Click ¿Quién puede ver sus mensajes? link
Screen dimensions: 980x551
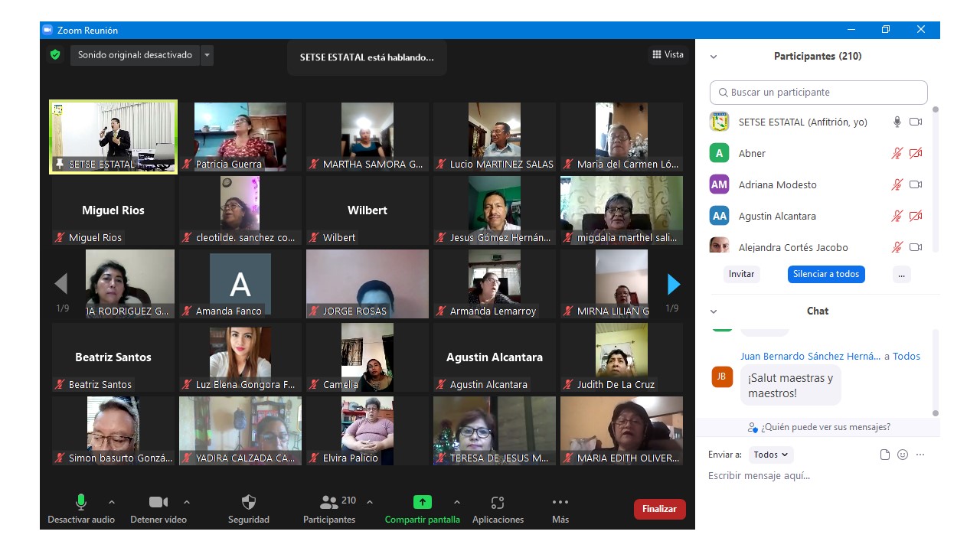tap(825, 427)
